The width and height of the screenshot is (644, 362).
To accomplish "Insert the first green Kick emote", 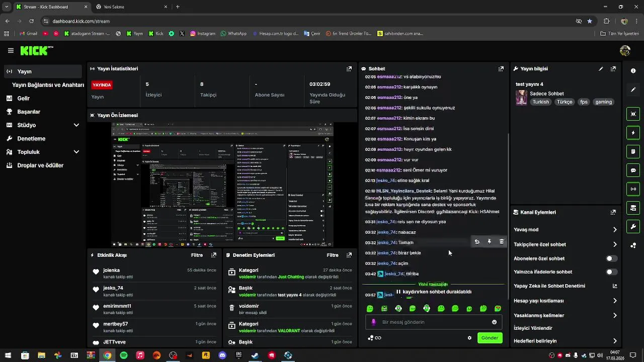I will click(370, 309).
